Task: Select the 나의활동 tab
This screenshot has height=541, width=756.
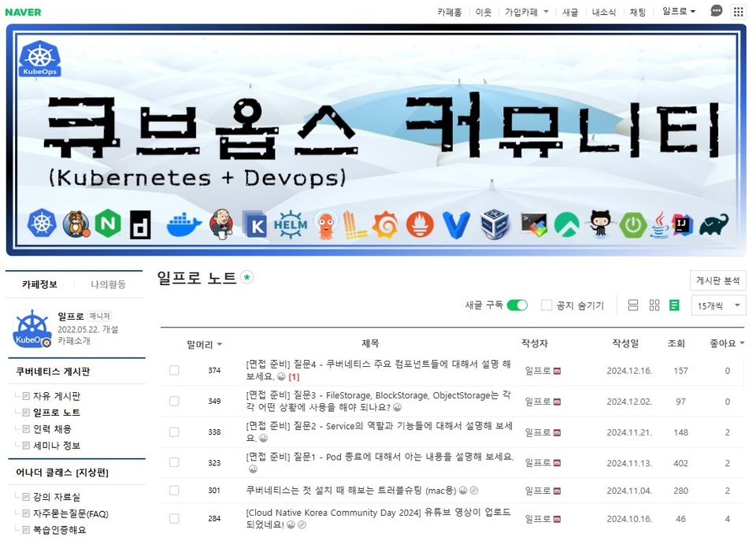Action: click(108, 284)
